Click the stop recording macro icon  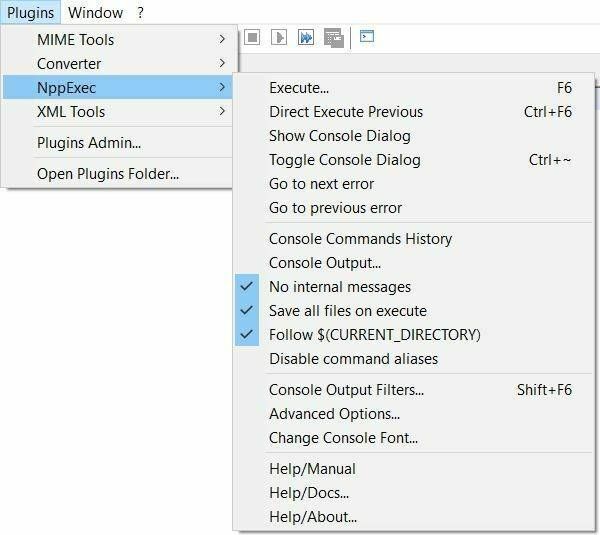tap(252, 38)
